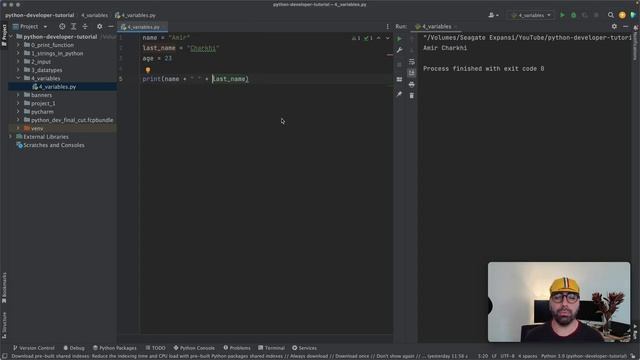Open Run panel settings gear
This screenshot has width=640, height=360.
pyautogui.click(x=614, y=27)
